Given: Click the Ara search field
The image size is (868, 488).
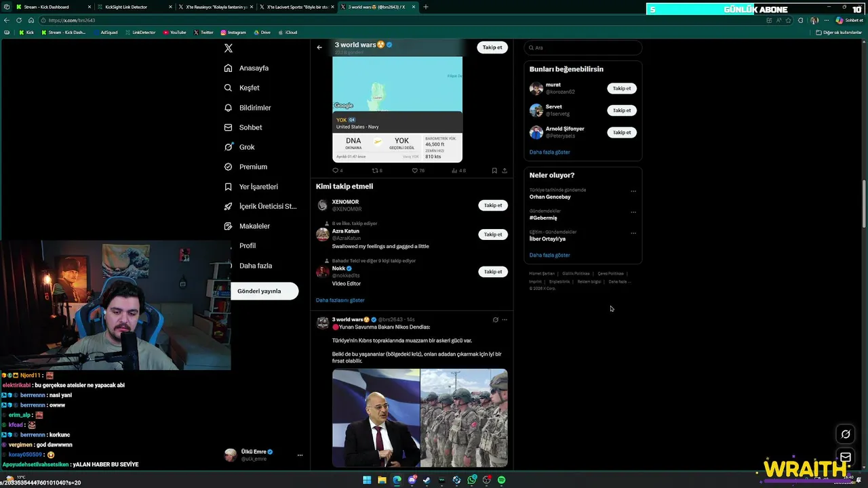Looking at the screenshot, I should [583, 47].
